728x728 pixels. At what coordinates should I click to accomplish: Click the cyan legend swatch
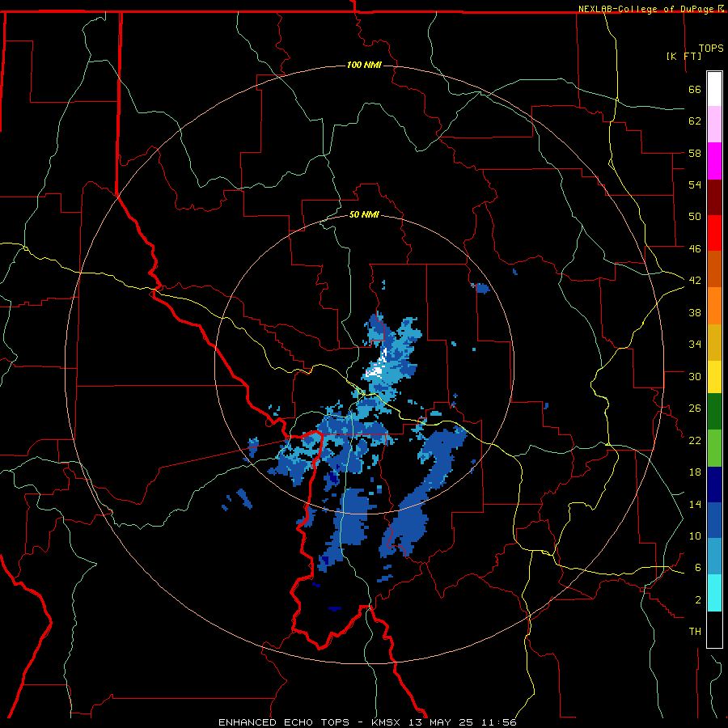pyautogui.click(x=714, y=593)
